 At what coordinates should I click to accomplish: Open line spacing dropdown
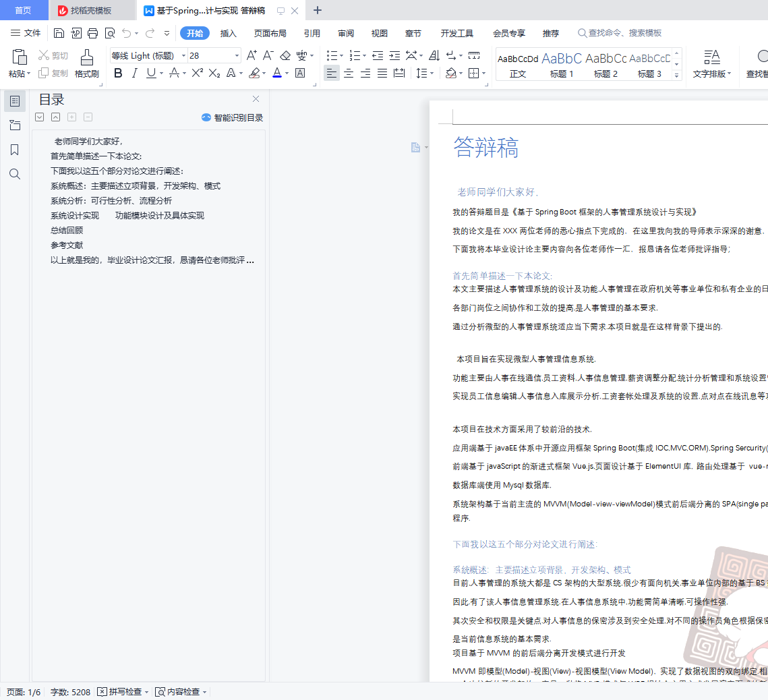432,74
